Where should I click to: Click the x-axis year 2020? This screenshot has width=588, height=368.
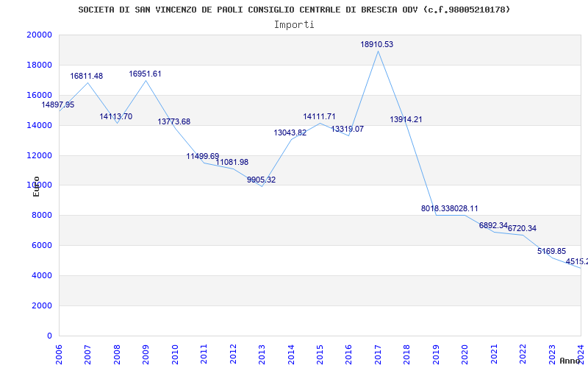pos(465,354)
